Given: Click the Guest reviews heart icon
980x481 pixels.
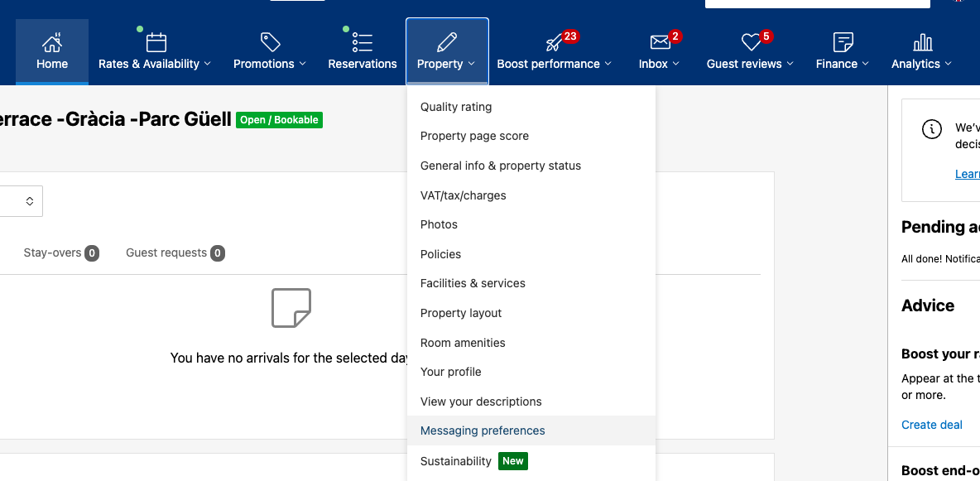Looking at the screenshot, I should [x=750, y=41].
